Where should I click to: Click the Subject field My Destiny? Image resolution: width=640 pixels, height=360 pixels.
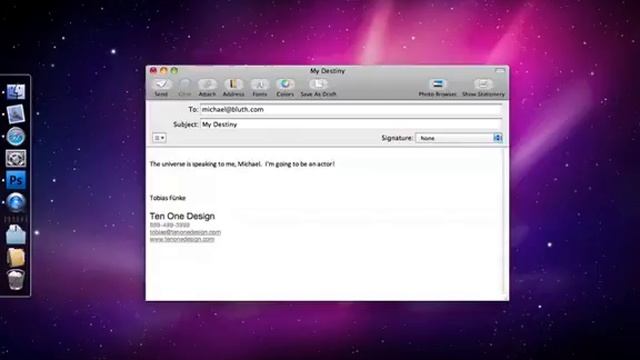(351, 124)
